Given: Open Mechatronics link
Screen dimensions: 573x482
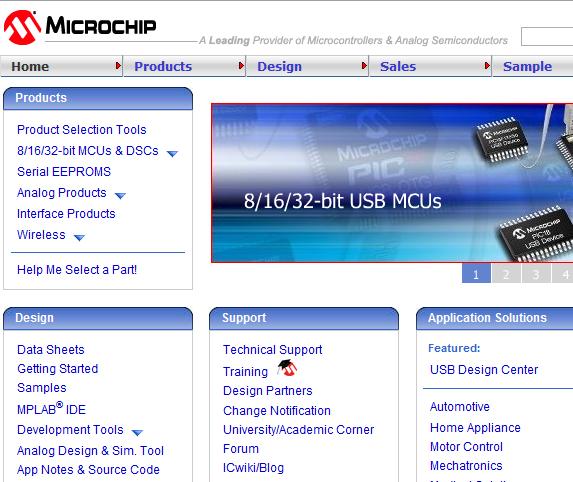Looking at the screenshot, I should (466, 466).
